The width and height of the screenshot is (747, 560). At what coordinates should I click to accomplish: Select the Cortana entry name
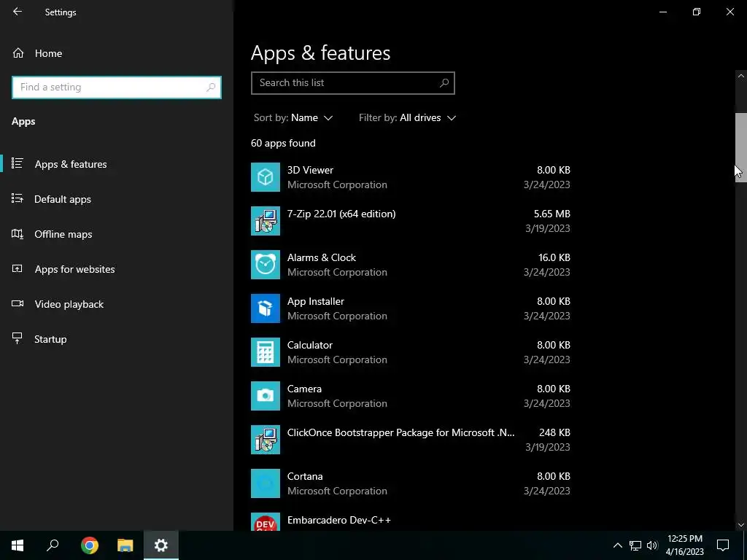pyautogui.click(x=305, y=477)
